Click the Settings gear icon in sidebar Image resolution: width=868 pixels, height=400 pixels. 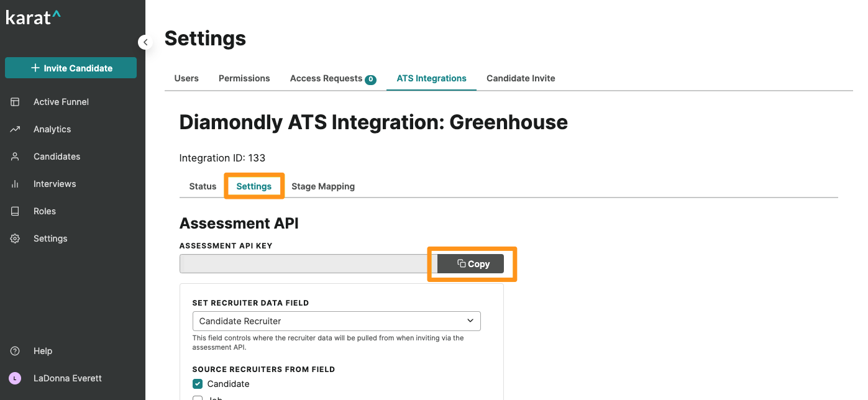[15, 239]
